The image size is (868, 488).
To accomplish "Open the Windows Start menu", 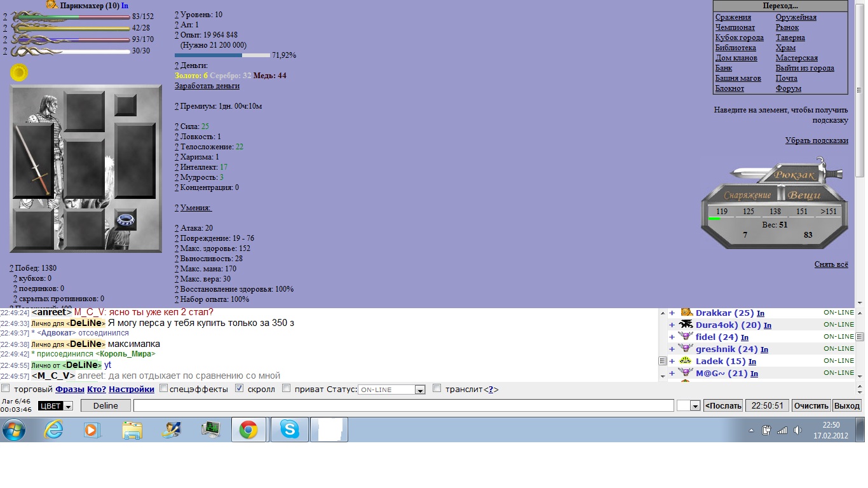I will point(14,430).
